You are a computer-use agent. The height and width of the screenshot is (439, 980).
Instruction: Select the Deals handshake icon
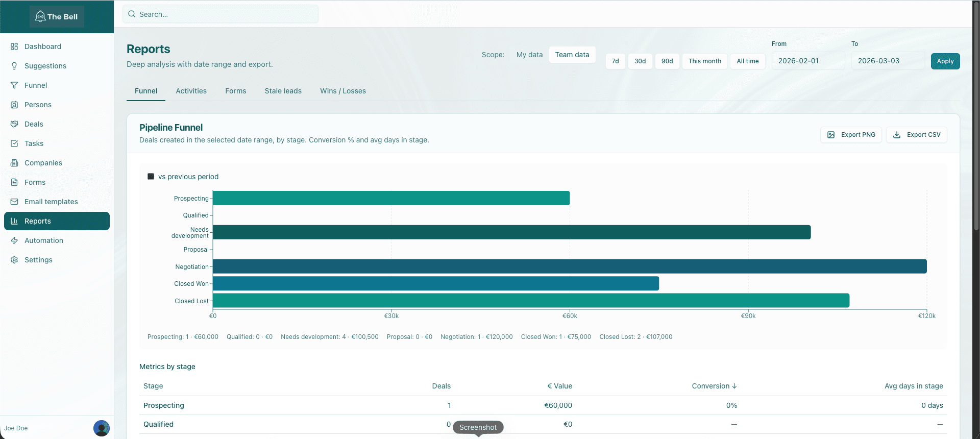14,124
